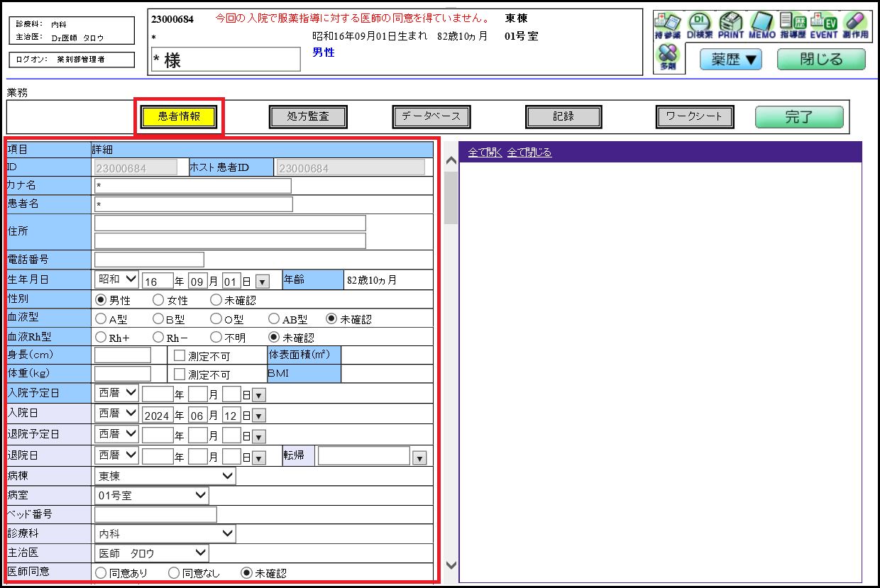
Task: Click the 副作用 side effects capsule icon
Action: (855, 26)
